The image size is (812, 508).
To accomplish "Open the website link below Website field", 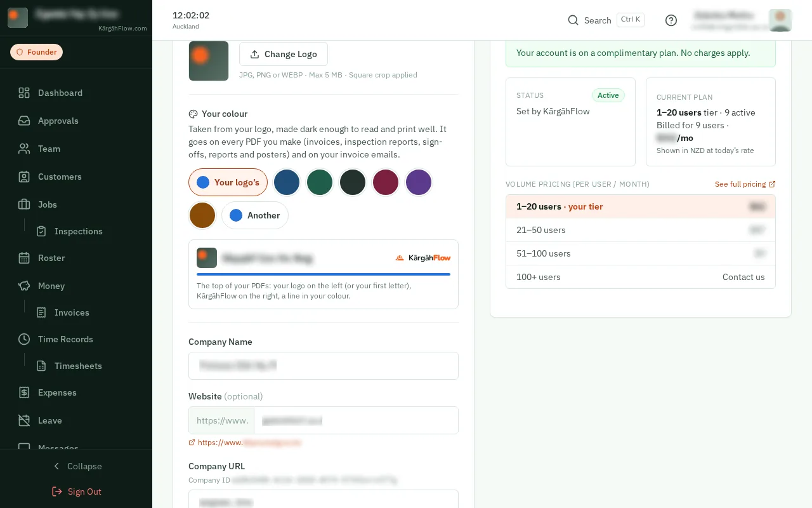I will (x=245, y=443).
